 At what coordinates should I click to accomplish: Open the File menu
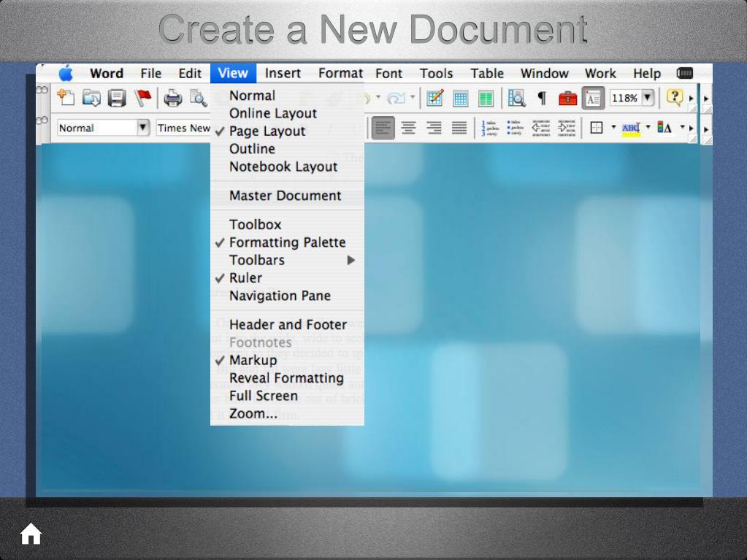[151, 73]
